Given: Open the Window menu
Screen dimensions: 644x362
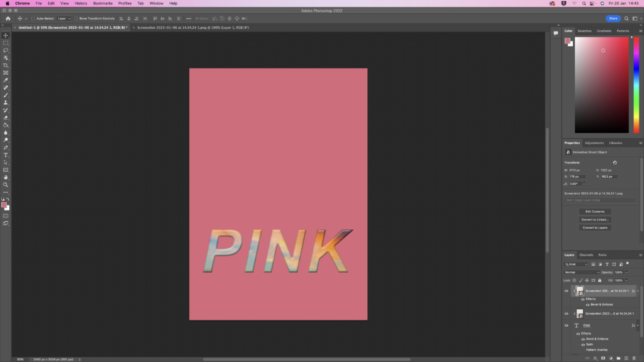Looking at the screenshot, I should tap(156, 3).
